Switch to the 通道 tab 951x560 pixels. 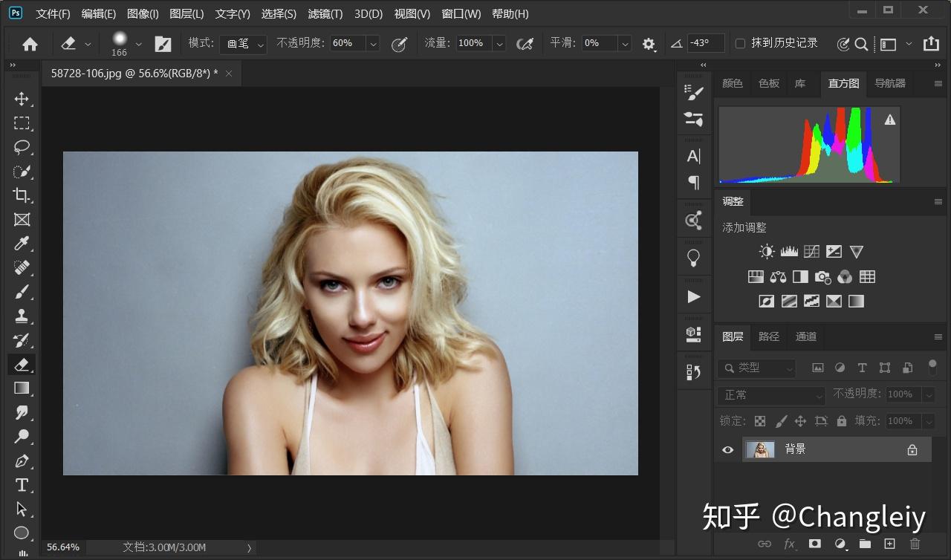coord(805,336)
